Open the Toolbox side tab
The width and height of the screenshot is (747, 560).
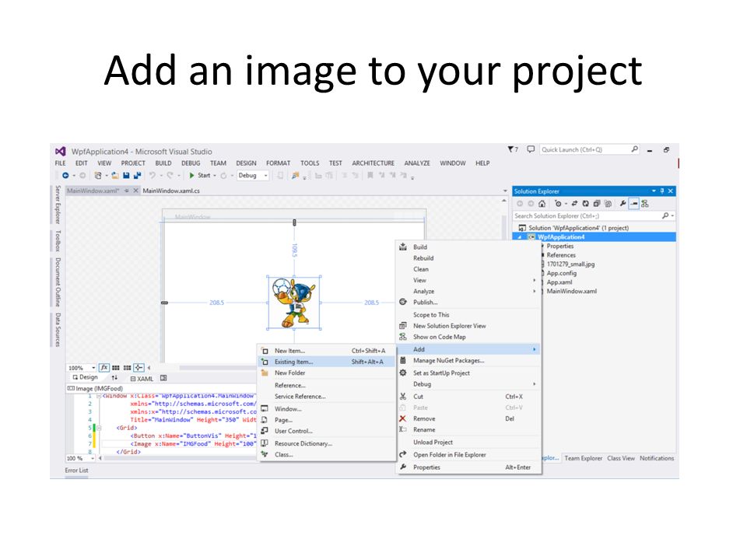pyautogui.click(x=58, y=240)
